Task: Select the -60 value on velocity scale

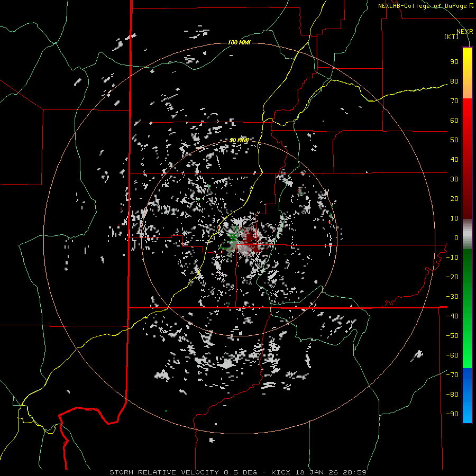Action: [452, 355]
